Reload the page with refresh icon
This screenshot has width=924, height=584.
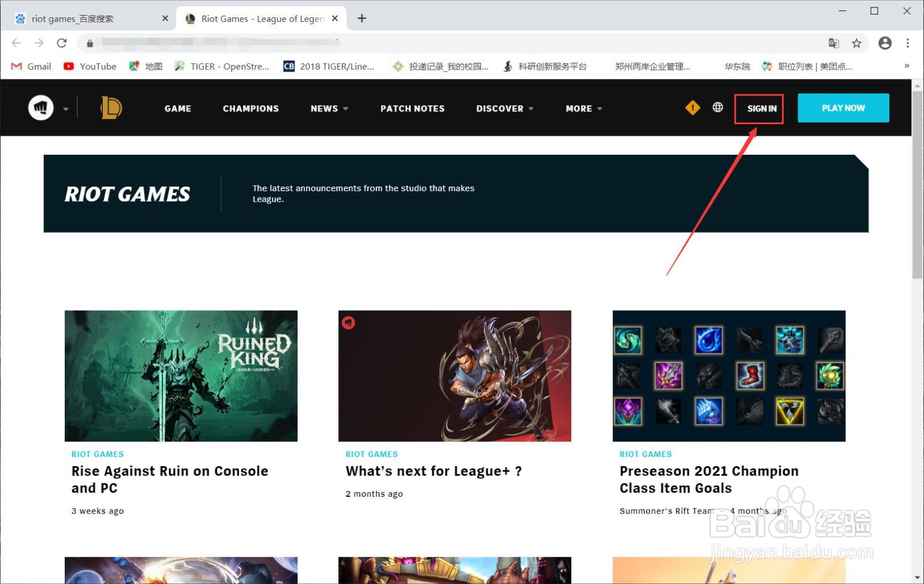point(62,43)
